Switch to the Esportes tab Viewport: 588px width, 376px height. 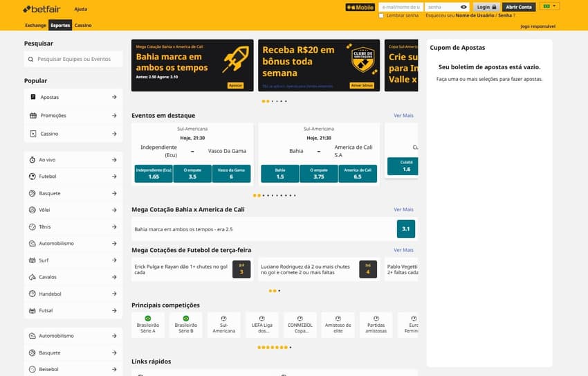point(60,26)
